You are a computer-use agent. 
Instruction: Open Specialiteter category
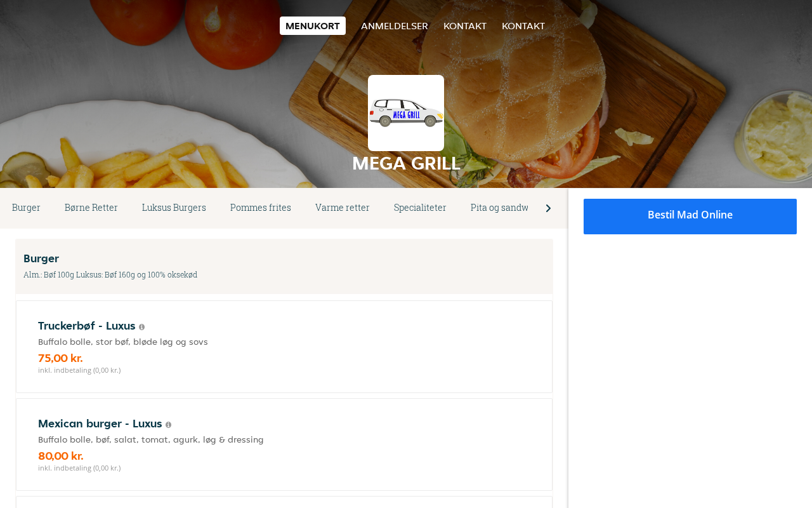[x=420, y=208]
